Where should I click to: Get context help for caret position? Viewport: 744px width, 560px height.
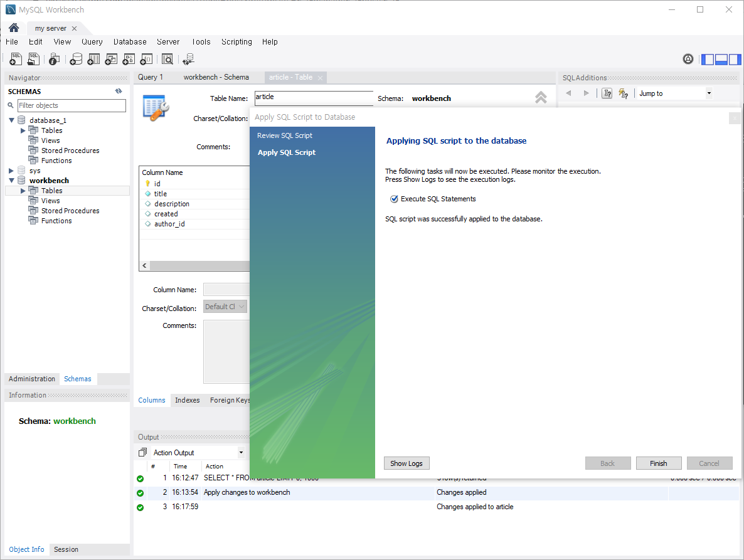(x=624, y=93)
